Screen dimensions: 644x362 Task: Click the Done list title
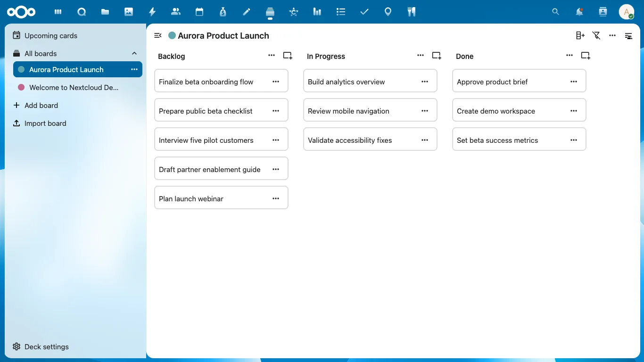coord(464,56)
